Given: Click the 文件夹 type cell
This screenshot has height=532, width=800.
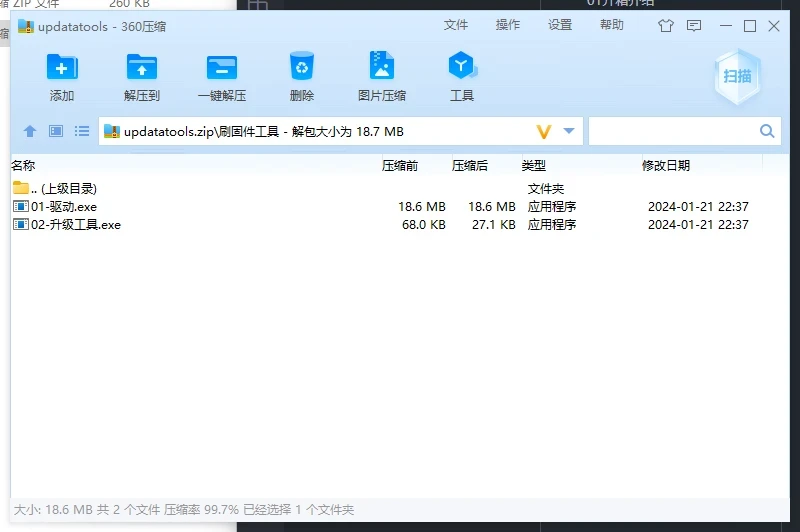Looking at the screenshot, I should click(545, 189).
